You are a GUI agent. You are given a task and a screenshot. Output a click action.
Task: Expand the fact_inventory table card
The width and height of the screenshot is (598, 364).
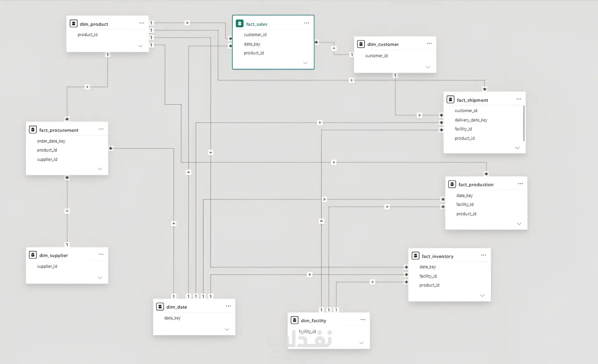point(482,295)
